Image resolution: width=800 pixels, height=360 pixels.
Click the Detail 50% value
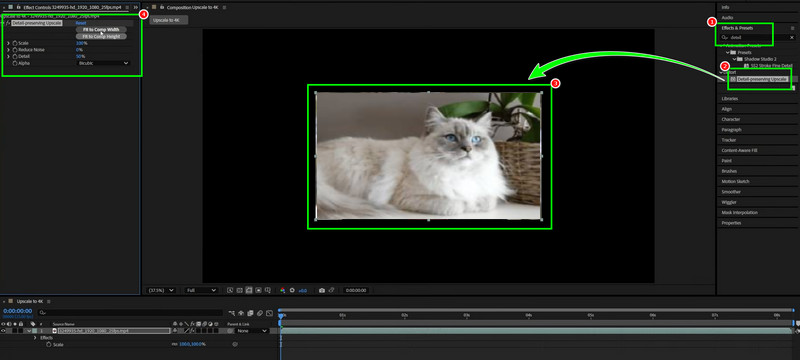coord(80,57)
